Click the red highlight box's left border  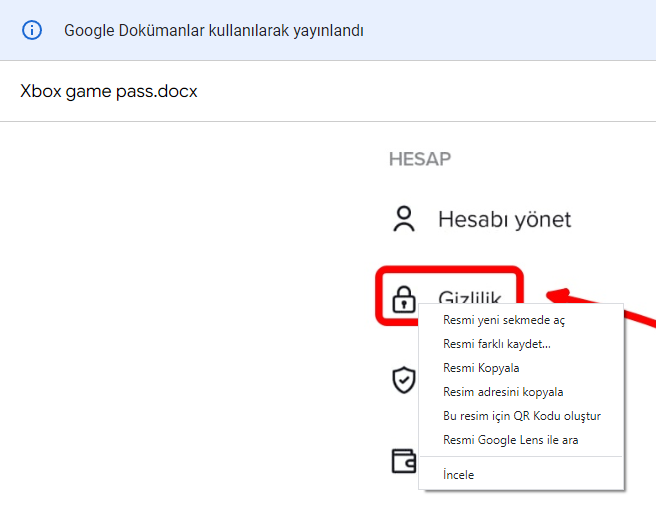(379, 296)
